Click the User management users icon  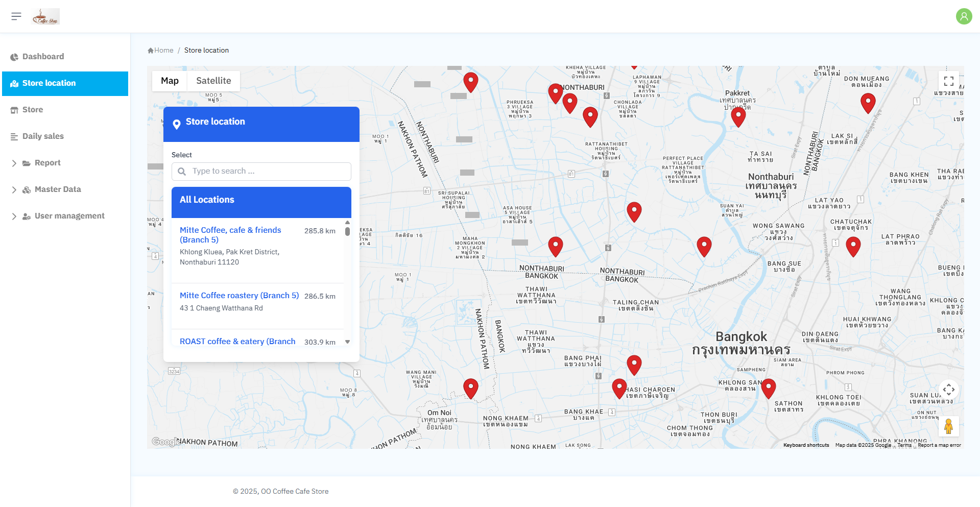click(27, 216)
